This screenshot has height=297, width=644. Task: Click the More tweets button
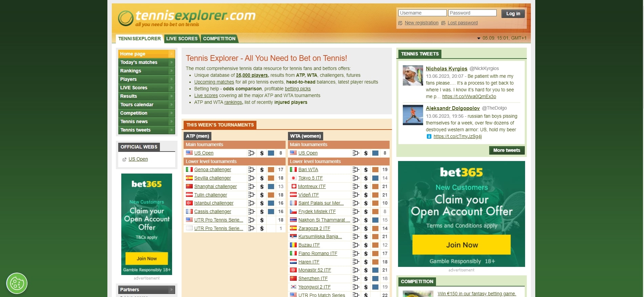click(x=506, y=150)
